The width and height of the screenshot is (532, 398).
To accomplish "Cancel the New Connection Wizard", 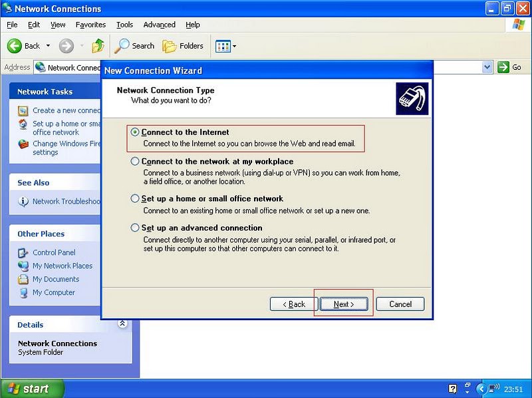I will point(400,304).
